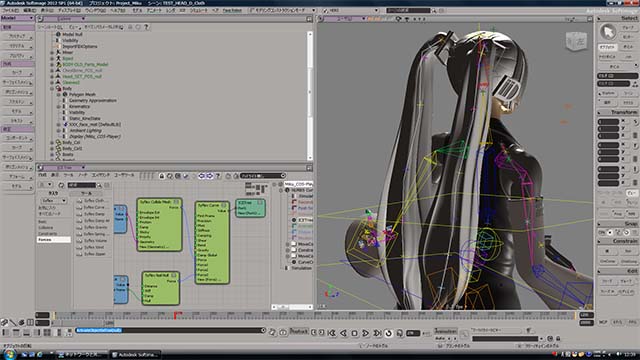This screenshot has width=640, height=360.
Task: Click the refresh icon in ICE Tree toolbar
Action: (x=170, y=176)
